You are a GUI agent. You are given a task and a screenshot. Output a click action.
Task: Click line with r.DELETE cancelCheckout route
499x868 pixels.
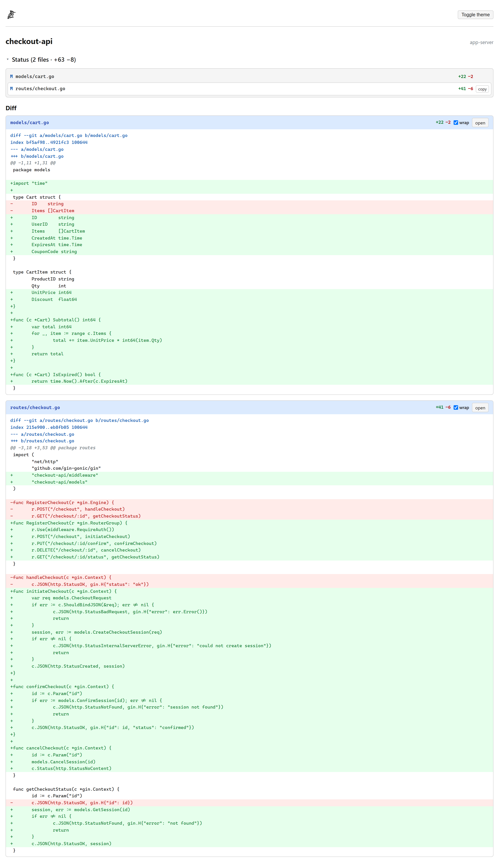pos(249,550)
